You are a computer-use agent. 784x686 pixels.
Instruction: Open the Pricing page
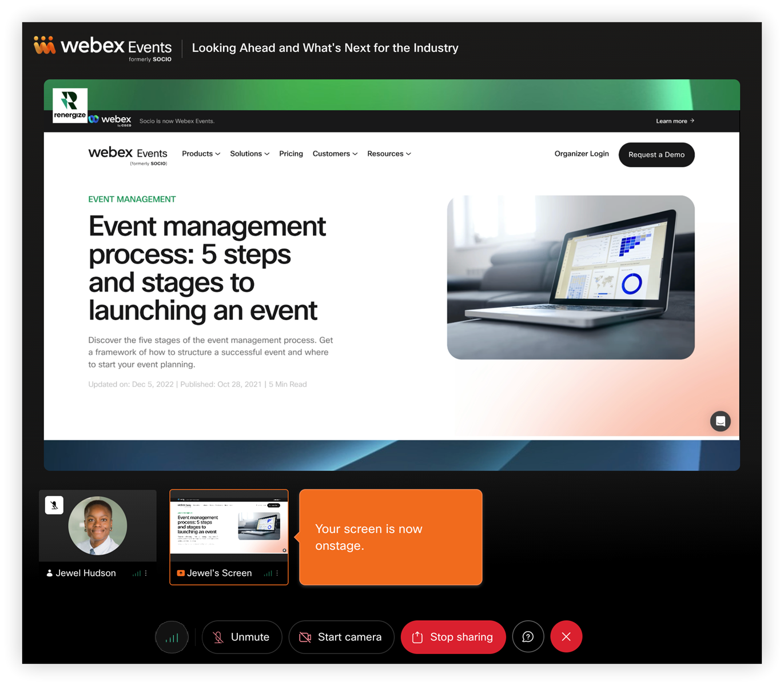291,154
